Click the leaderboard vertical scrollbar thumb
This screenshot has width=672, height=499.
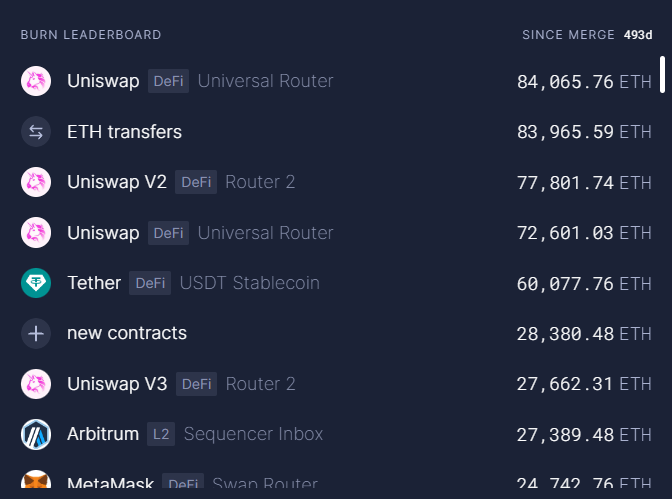(x=662, y=75)
